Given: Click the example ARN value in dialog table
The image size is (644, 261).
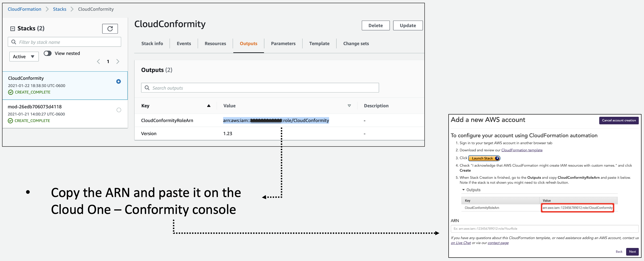Looking at the screenshot, I should [x=577, y=208].
